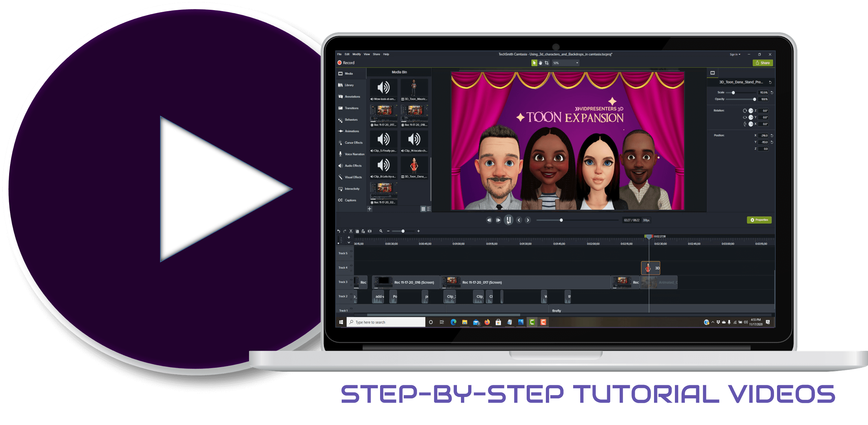Open the Modify menu
This screenshot has height=425, width=868.
[356, 54]
